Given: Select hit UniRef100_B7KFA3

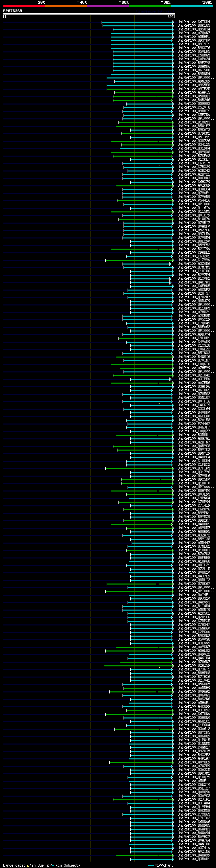Looking at the screenshot, I should (x=194, y=156).
